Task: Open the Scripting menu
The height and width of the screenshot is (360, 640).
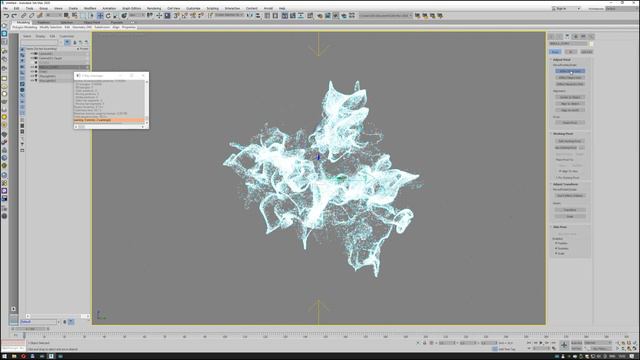Action: coord(212,8)
